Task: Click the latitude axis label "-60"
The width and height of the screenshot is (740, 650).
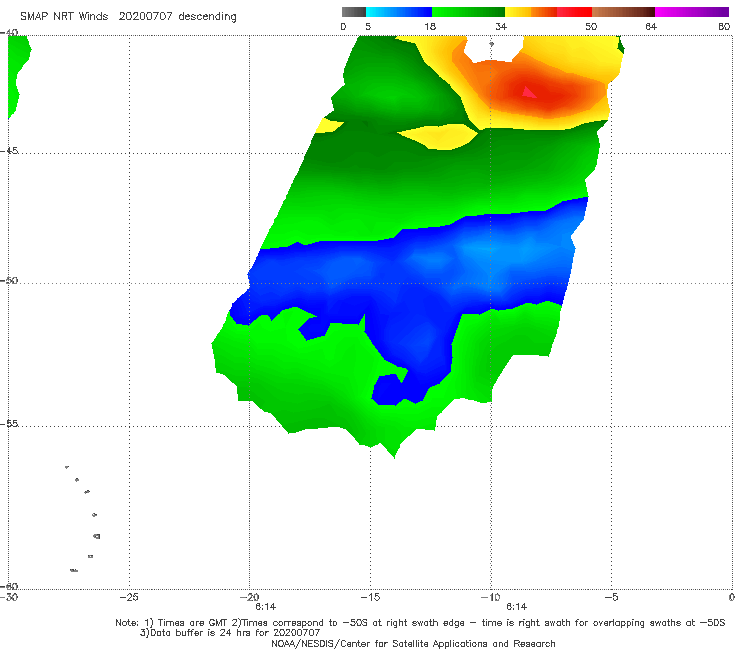Action: 9,586
